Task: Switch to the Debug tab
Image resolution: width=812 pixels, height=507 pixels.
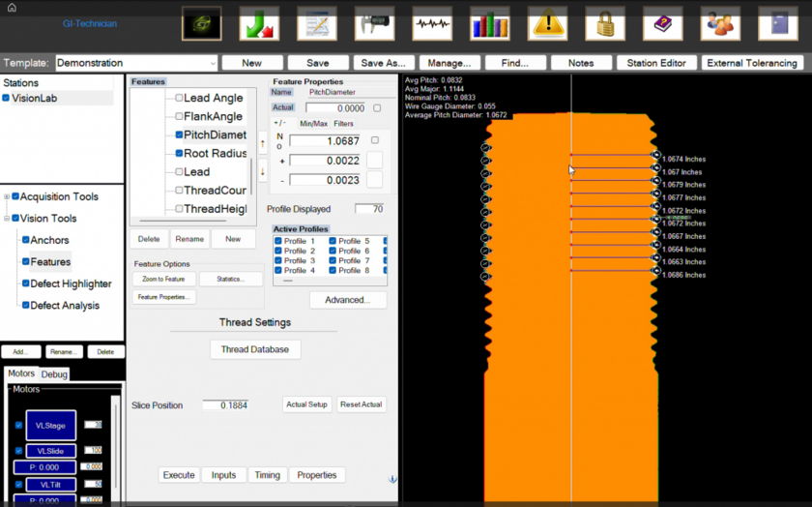Action: tap(54, 374)
